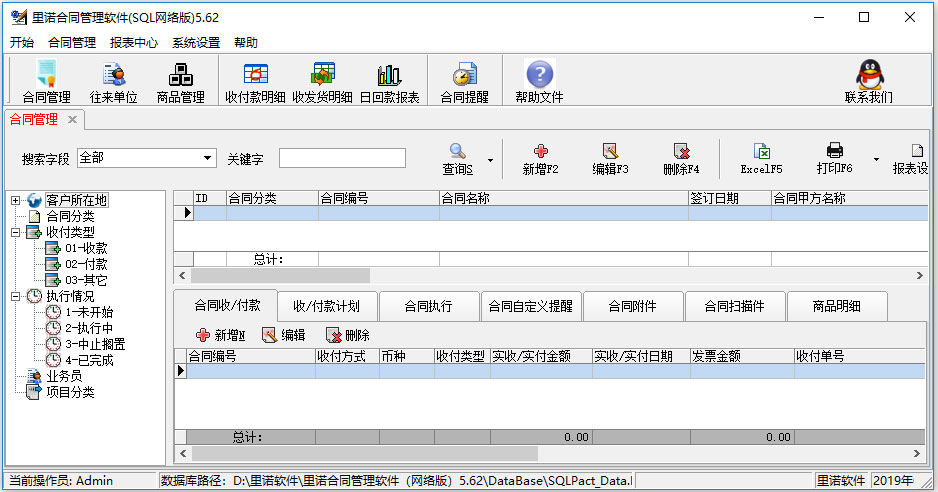This screenshot has height=492, width=938.
Task: Open dropdown arrow next to 打印F6
Action: coord(876,160)
